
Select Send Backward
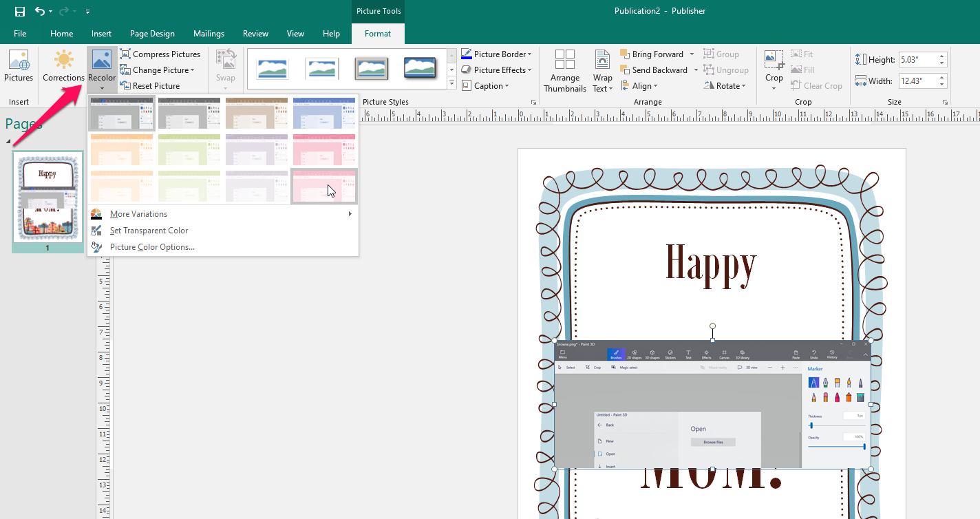click(655, 70)
